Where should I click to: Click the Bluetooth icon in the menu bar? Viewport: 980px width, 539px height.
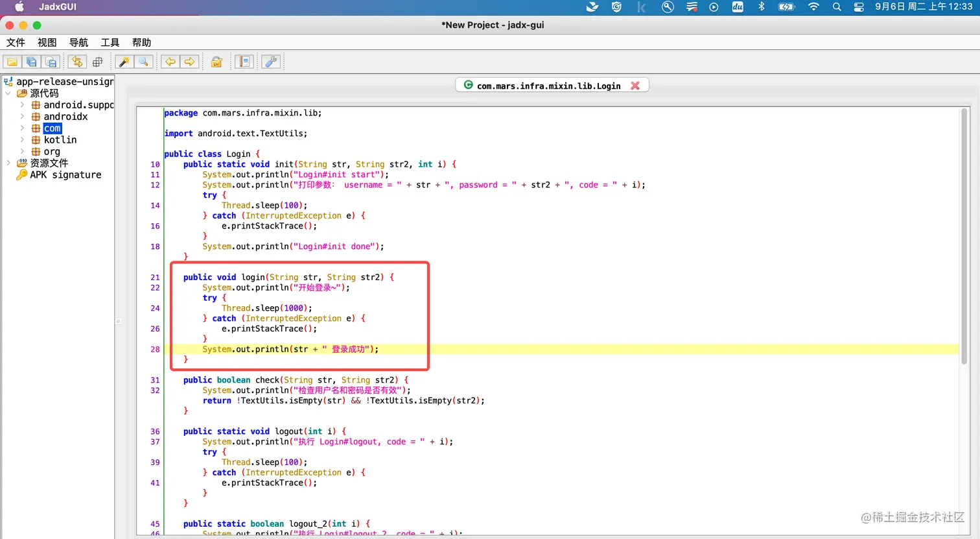762,7
